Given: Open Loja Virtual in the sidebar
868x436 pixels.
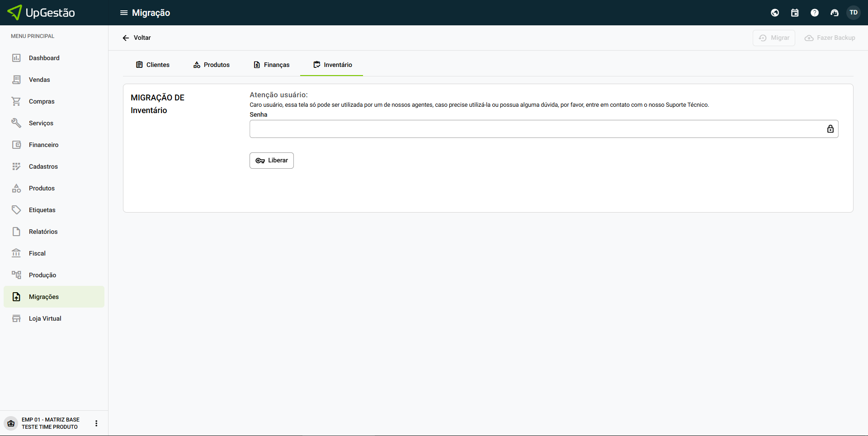Looking at the screenshot, I should (x=45, y=318).
